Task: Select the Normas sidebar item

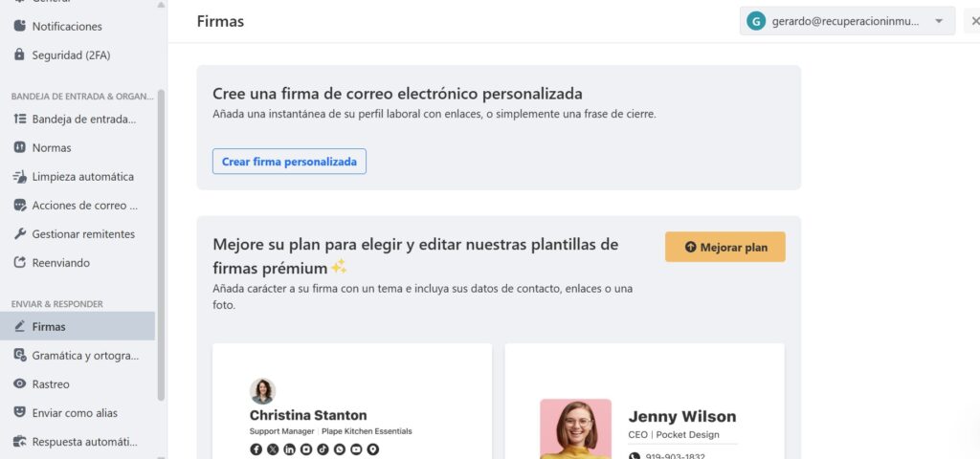Action: tap(52, 147)
